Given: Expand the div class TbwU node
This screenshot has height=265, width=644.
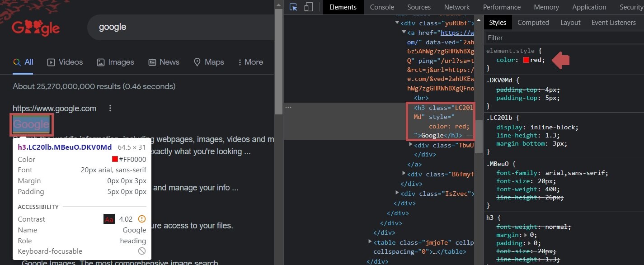Looking at the screenshot, I should [x=411, y=145].
